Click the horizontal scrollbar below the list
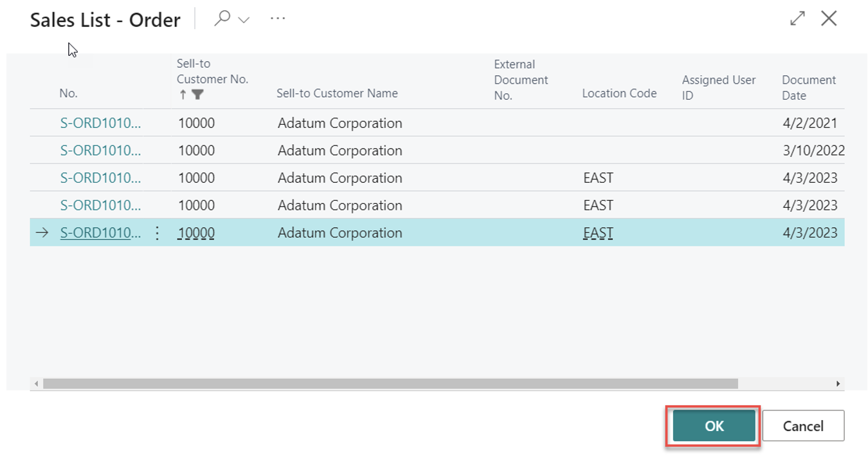This screenshot has width=868, height=458. click(386, 382)
